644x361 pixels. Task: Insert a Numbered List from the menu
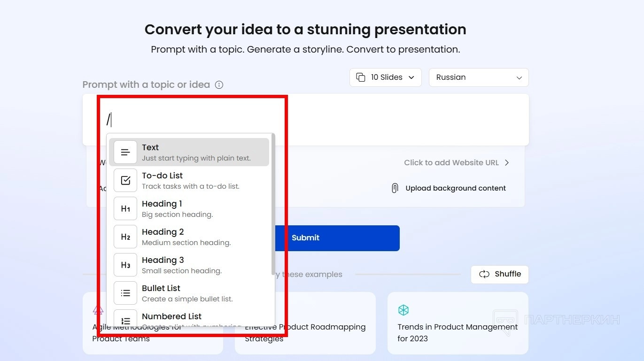(x=189, y=316)
